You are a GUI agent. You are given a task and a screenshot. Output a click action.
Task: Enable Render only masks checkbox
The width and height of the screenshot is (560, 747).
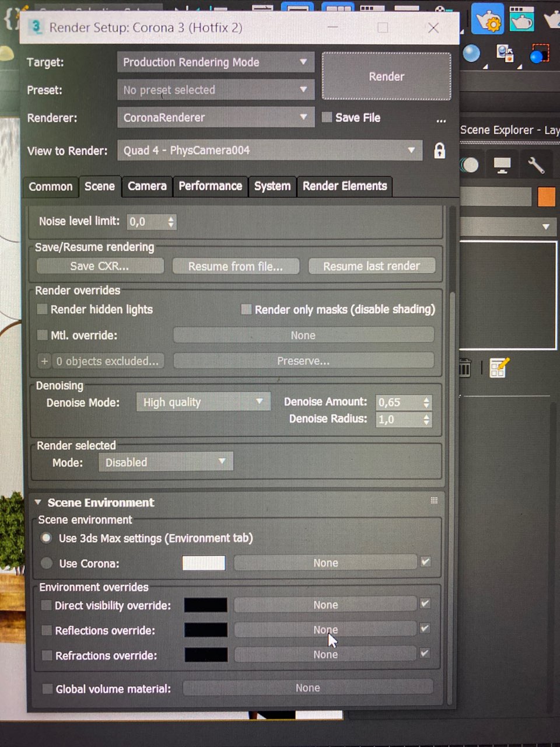pos(246,309)
